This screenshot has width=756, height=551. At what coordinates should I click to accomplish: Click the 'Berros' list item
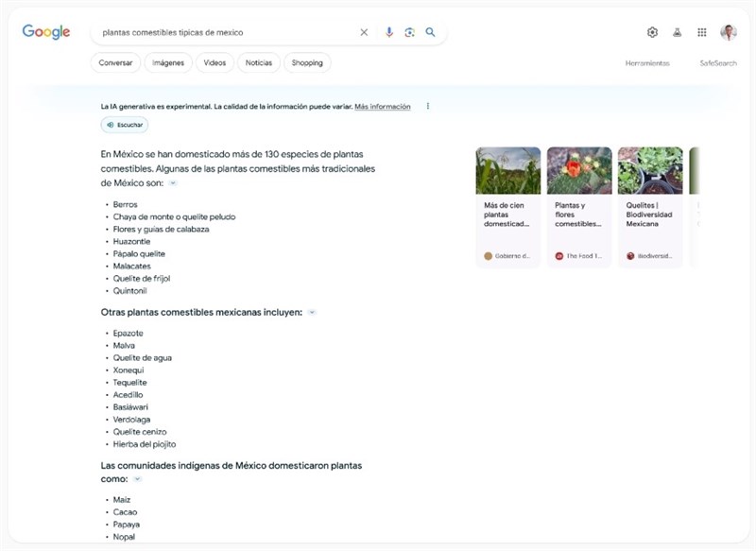[126, 204]
